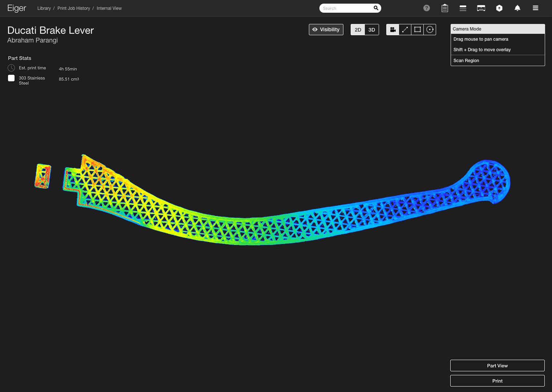Toggle the Visibility eye button
Image resolution: width=552 pixels, height=392 pixels.
point(326,30)
